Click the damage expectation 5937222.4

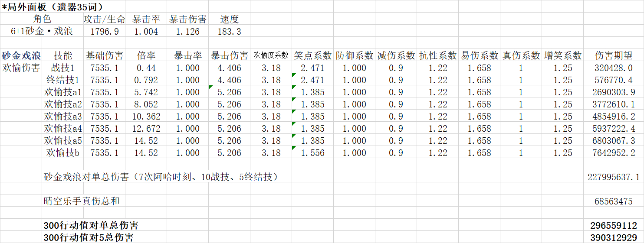(614, 128)
